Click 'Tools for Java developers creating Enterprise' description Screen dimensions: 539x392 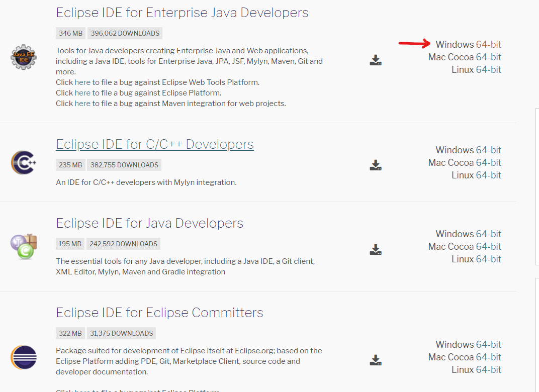190,61
